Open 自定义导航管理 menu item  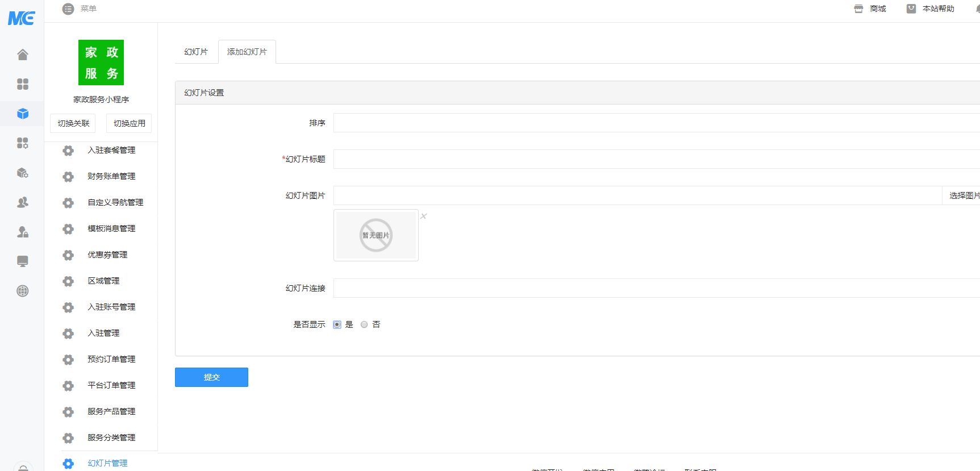(115, 202)
